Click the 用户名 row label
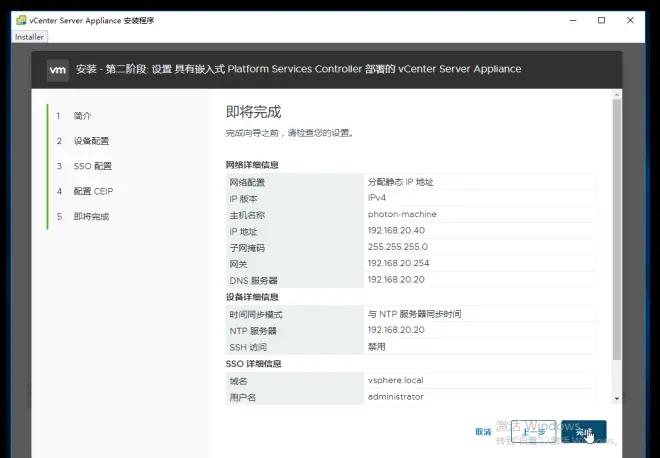 pos(242,397)
